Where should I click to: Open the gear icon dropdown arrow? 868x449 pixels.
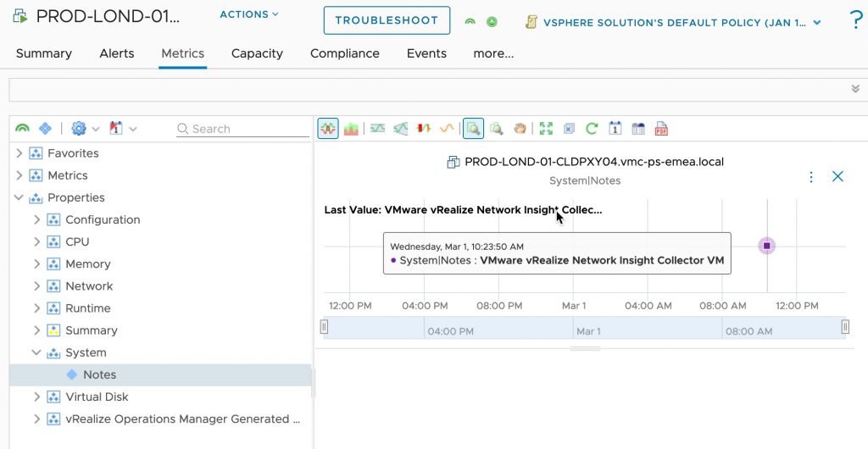pos(96,130)
